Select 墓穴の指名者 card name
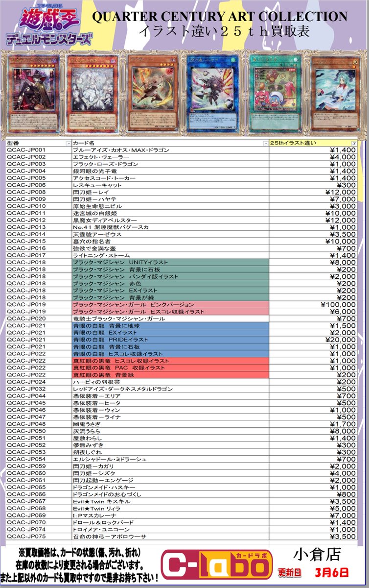 click(92, 242)
